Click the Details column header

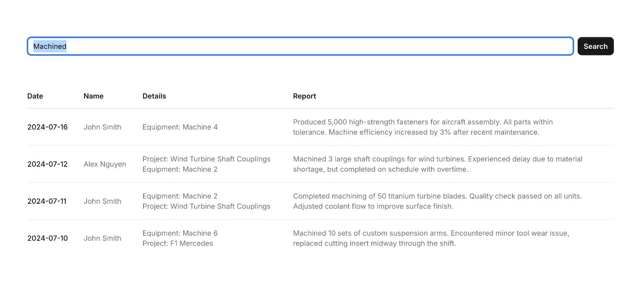pos(154,96)
